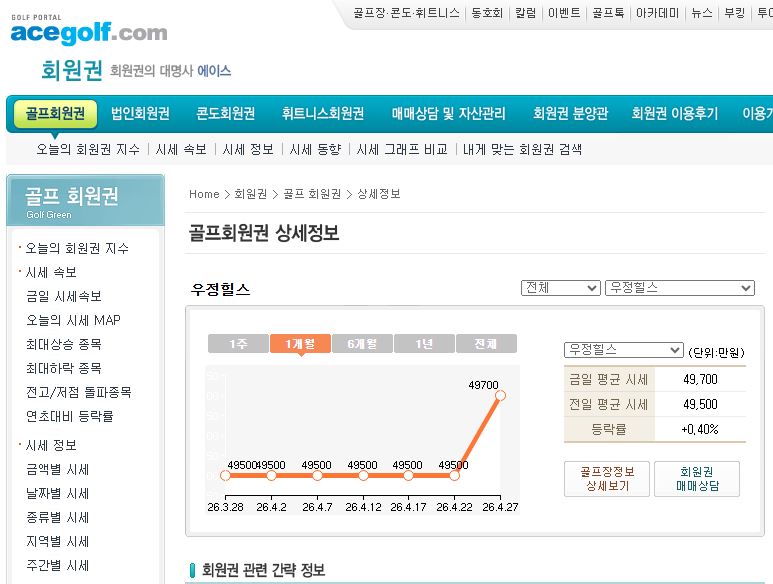773x584 pixels.
Task: Go to 시세 정보 submenu link
Action: tap(248, 149)
